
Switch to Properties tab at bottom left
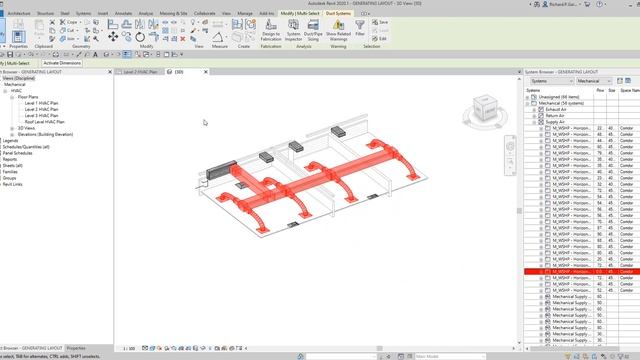[76, 348]
